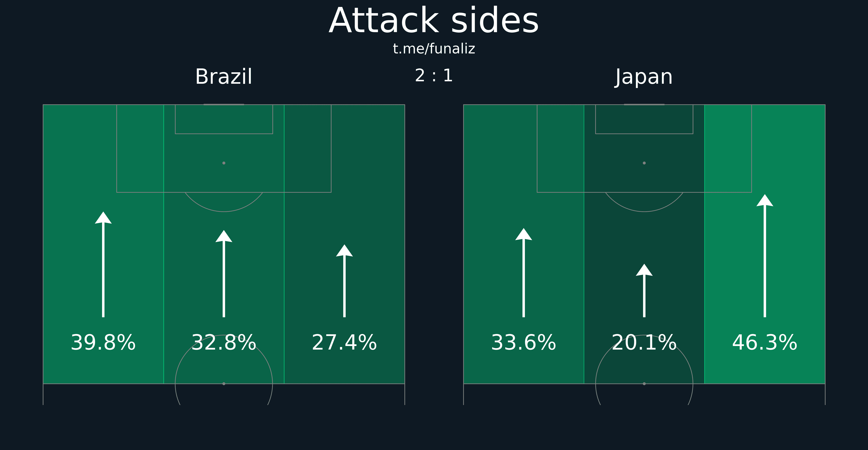868x450 pixels.
Task: Open the t.me/funaliz link
Action: point(434,49)
